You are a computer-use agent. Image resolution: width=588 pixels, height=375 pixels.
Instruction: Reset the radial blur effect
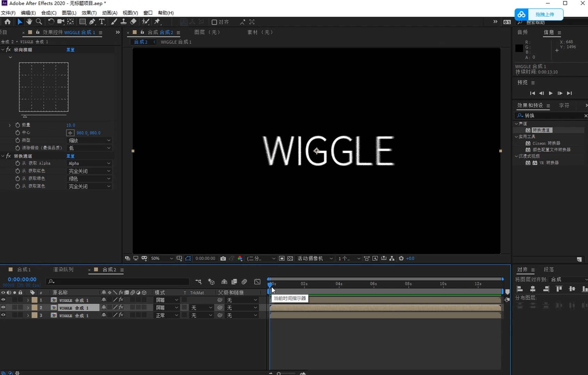click(70, 50)
